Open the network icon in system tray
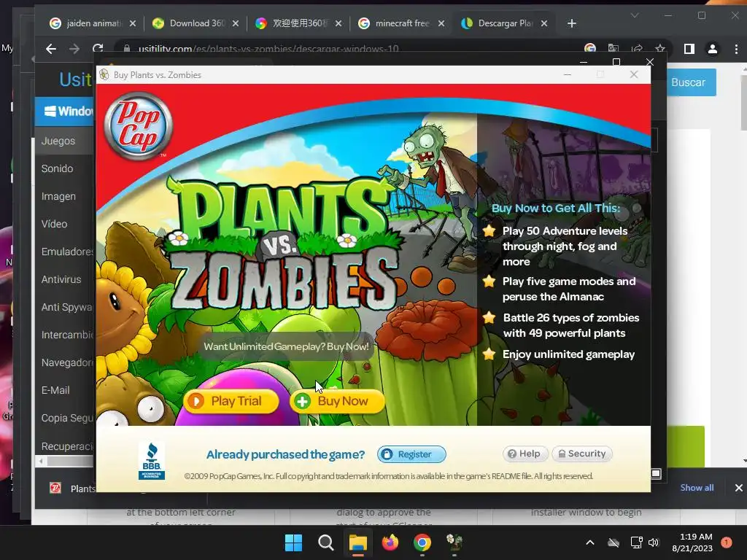Viewport: 747px width, 560px height. 636,542
